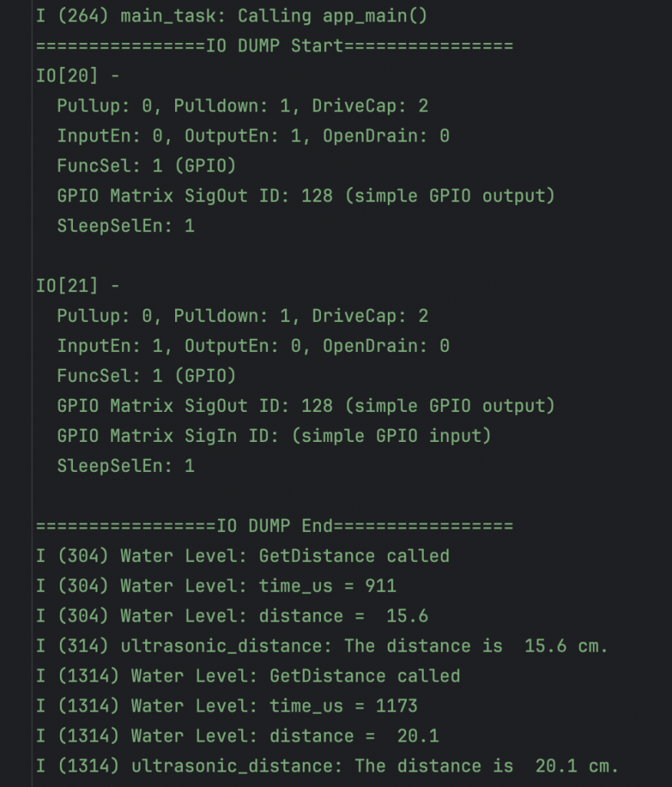Click the 'time_us = 911' log line
Viewport: 672px width, 787px height.
point(216,586)
